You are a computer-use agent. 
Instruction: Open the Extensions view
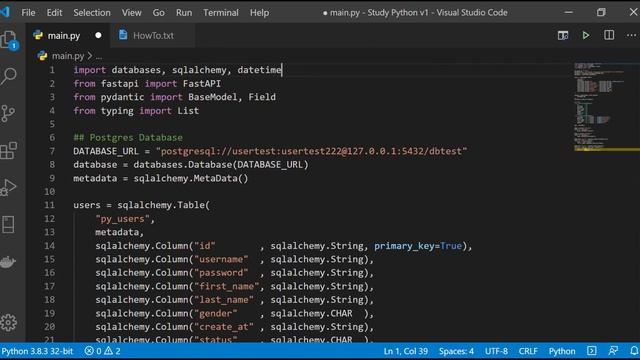click(9, 151)
